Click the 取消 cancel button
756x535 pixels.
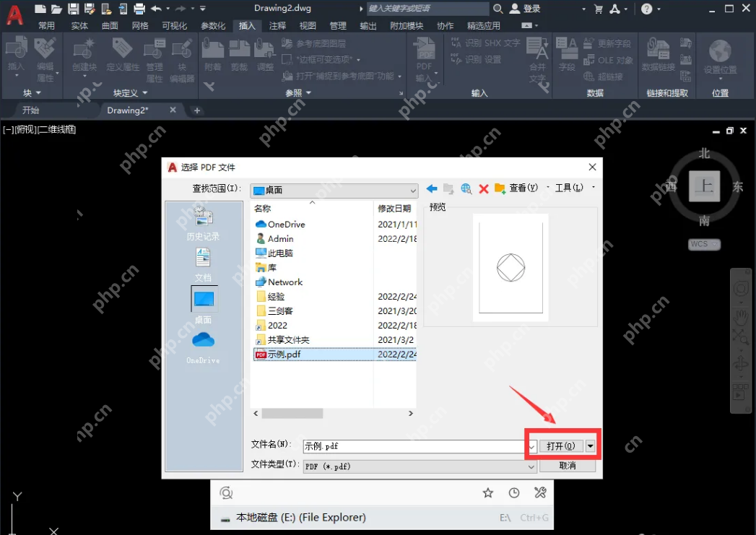click(567, 466)
